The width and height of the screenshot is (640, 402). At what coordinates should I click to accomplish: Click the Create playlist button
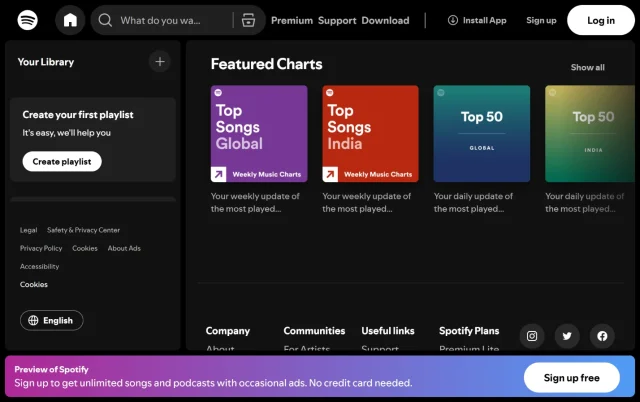[x=62, y=162]
